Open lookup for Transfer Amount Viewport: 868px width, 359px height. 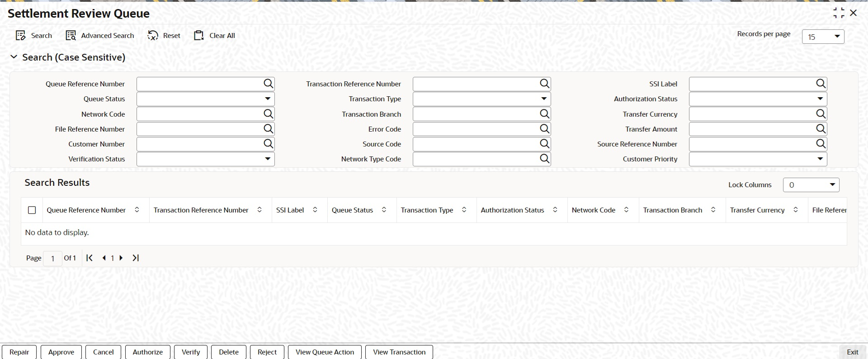[x=821, y=129]
